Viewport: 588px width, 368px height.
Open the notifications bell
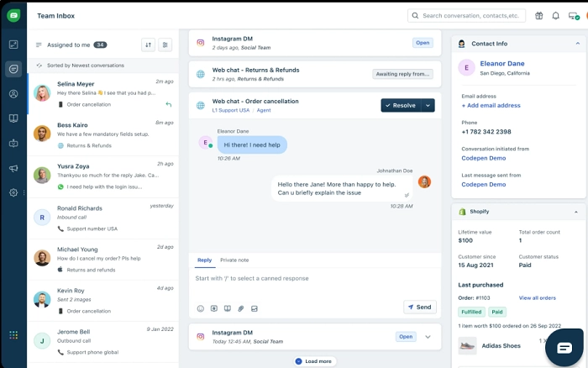click(555, 16)
